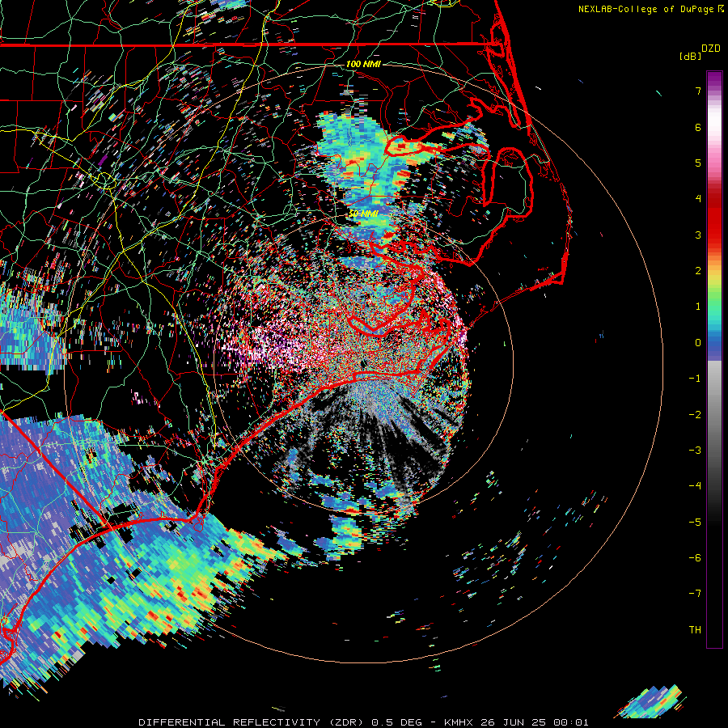
Task: Click the '-1' value on the color scale
Action: [x=695, y=379]
